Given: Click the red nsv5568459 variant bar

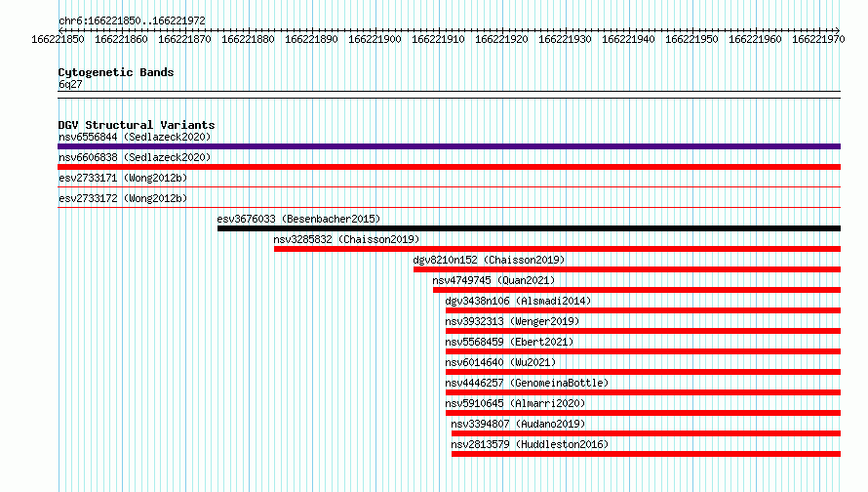Looking at the screenshot, I should pyautogui.click(x=644, y=351).
